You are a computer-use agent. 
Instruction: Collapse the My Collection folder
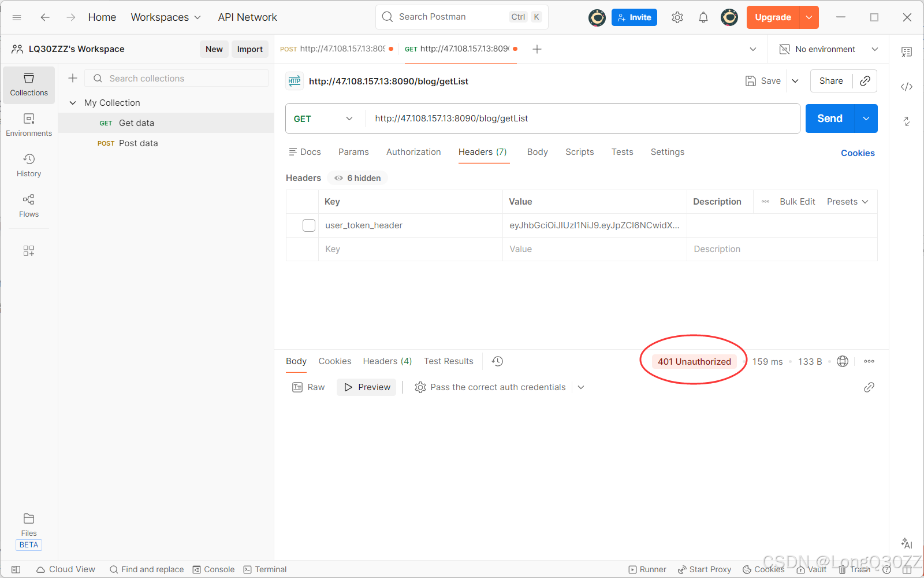pos(73,103)
